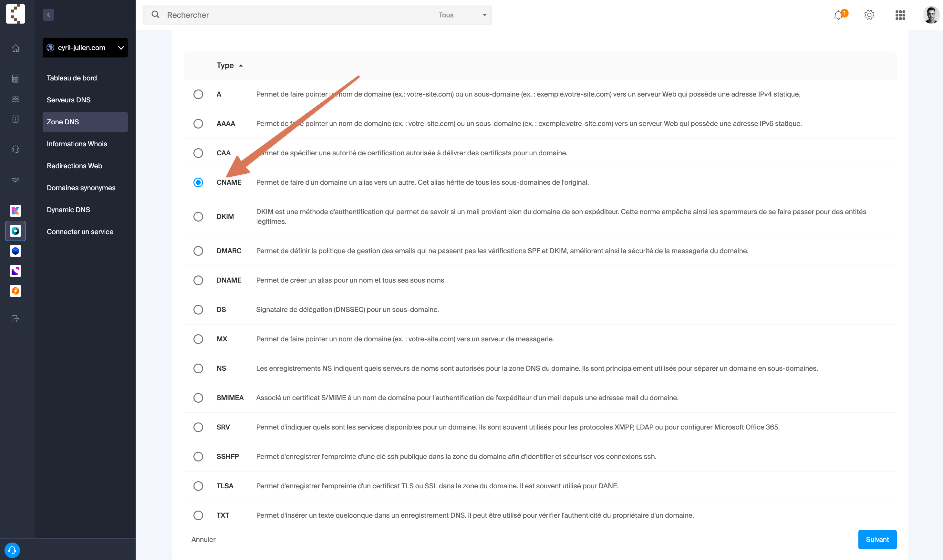Viewport: 943px width, 560px height.
Task: Go to Redirections Web menu item
Action: (x=74, y=166)
